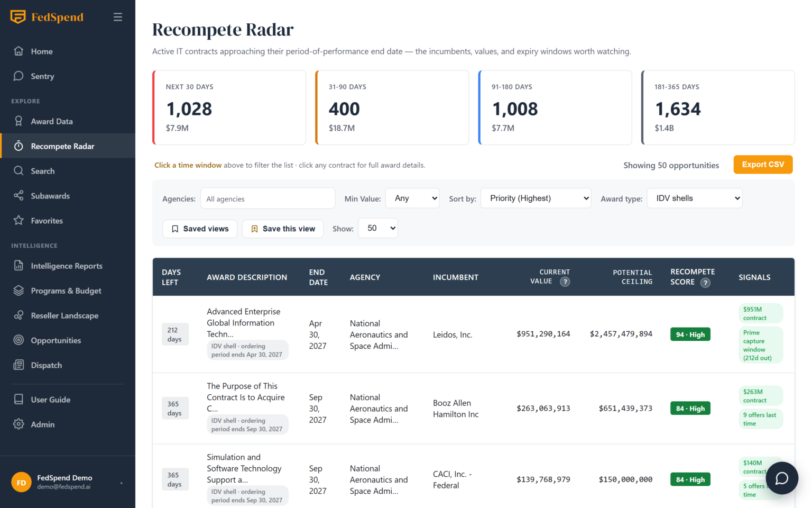Click the $951,290,164 current value cell
The image size is (812, 508).
[543, 334]
